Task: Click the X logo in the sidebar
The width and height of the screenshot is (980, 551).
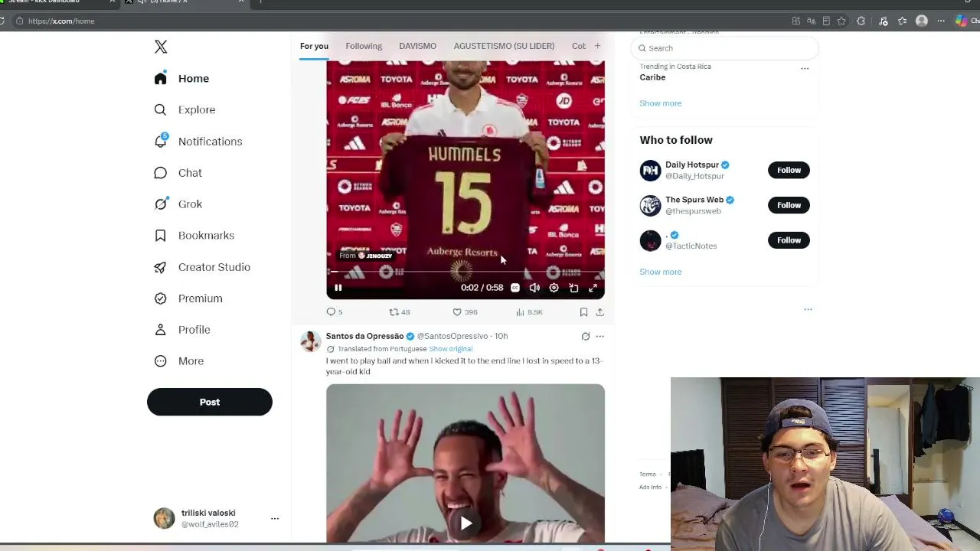Action: (161, 47)
